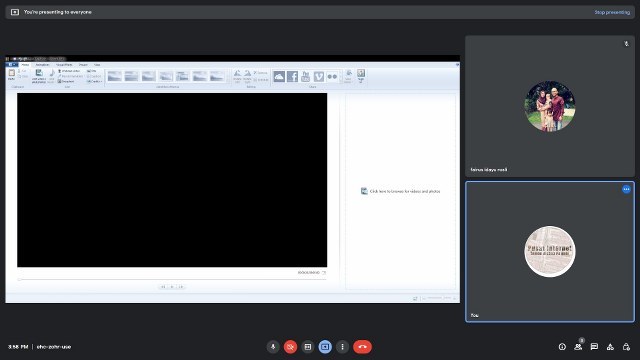
Task: Click the black video preview monitor
Action: 172,180
